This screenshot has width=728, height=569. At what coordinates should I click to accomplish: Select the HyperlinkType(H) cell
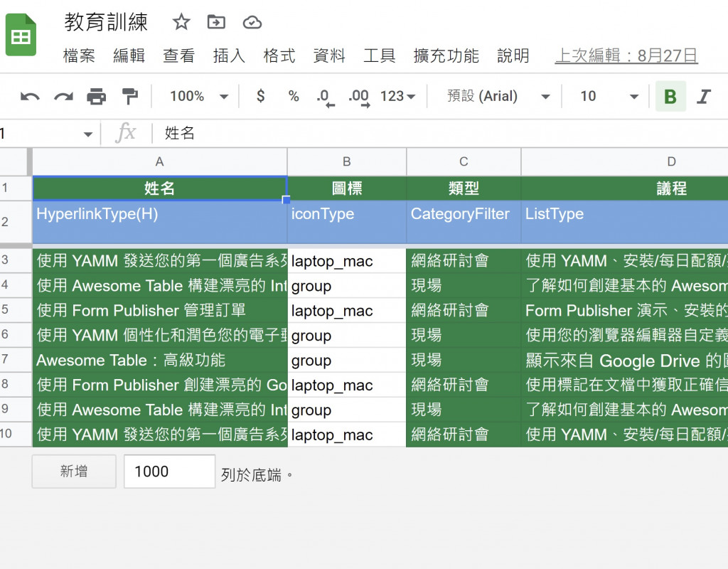coord(160,222)
